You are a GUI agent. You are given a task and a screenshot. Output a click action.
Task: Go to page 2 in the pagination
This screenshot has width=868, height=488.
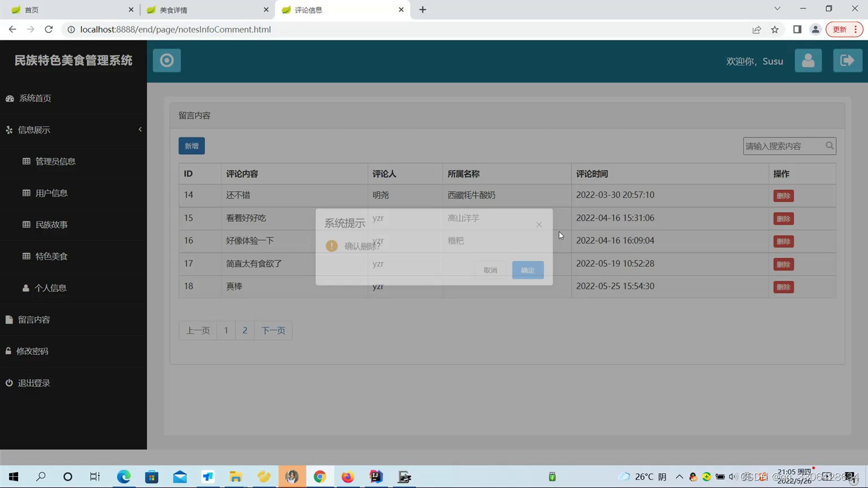(245, 330)
